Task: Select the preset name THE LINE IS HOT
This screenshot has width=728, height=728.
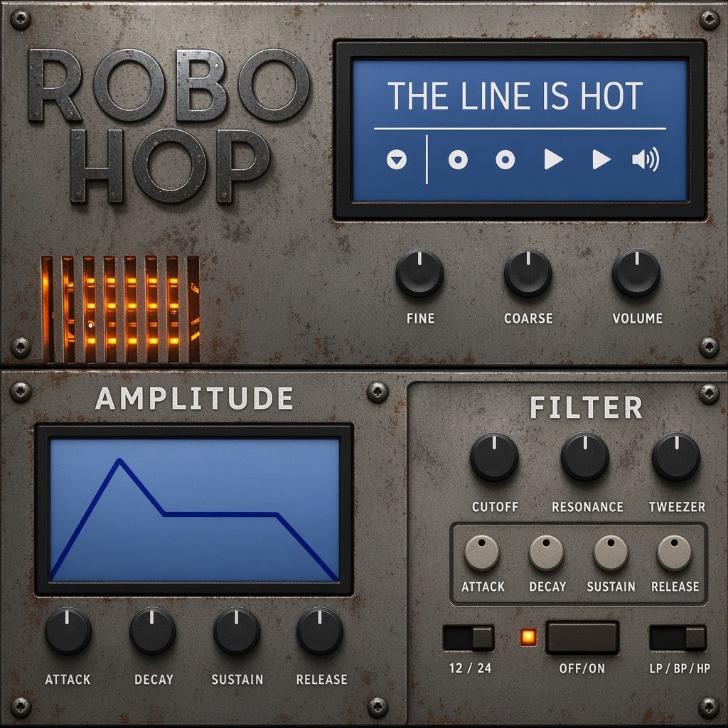Action: tap(515, 96)
